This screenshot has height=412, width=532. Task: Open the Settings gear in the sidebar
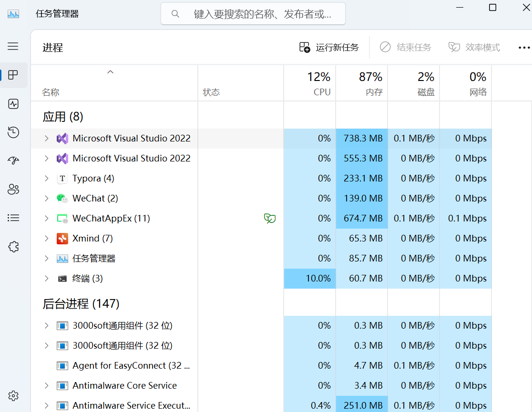pyautogui.click(x=13, y=396)
